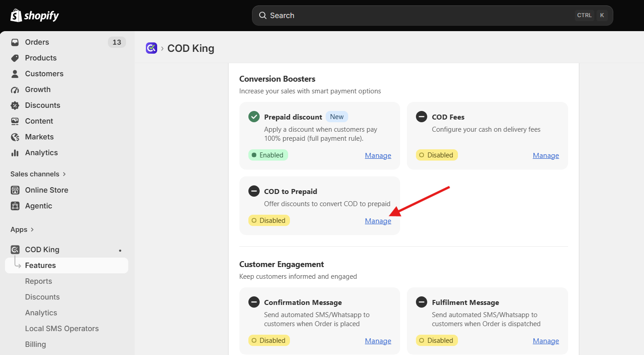Image resolution: width=644 pixels, height=355 pixels.
Task: Click the Customers person icon
Action: click(x=15, y=74)
